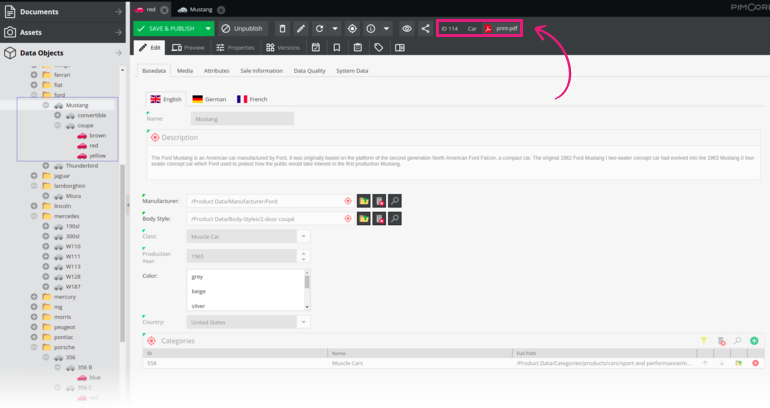Screen dimensions: 770x408
Task: Select grey in the Color list
Action: pyautogui.click(x=197, y=277)
